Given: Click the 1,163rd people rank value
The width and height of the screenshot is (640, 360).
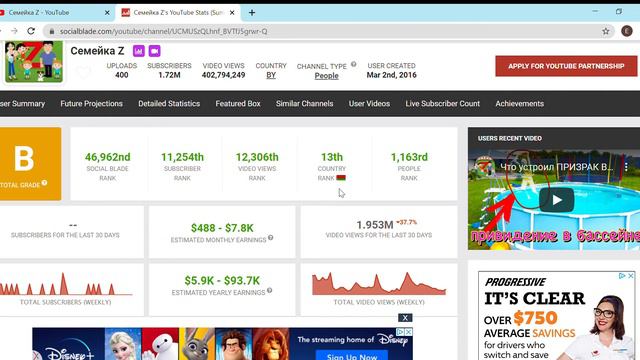Looking at the screenshot, I should point(409,157).
